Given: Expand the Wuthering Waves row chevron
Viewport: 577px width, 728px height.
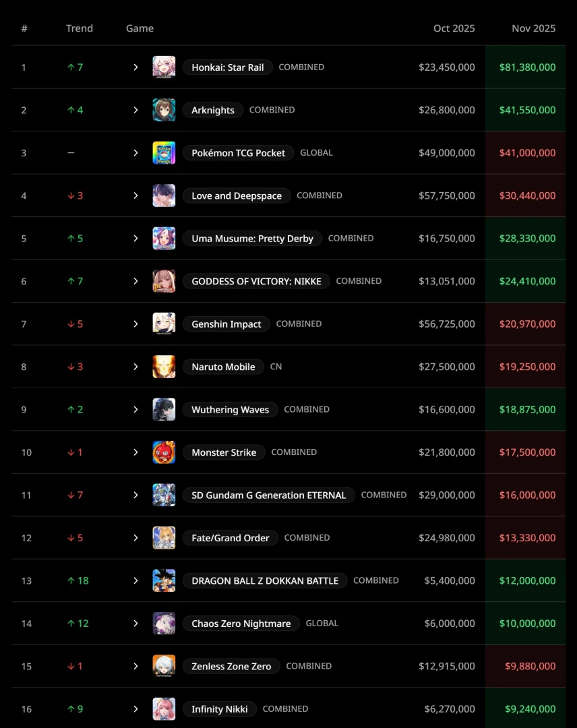Looking at the screenshot, I should [135, 410].
